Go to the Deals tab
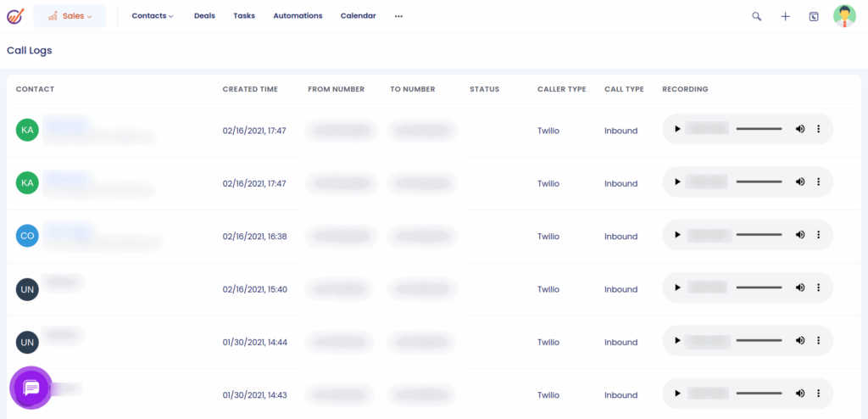This screenshot has height=419, width=868. pyautogui.click(x=204, y=16)
